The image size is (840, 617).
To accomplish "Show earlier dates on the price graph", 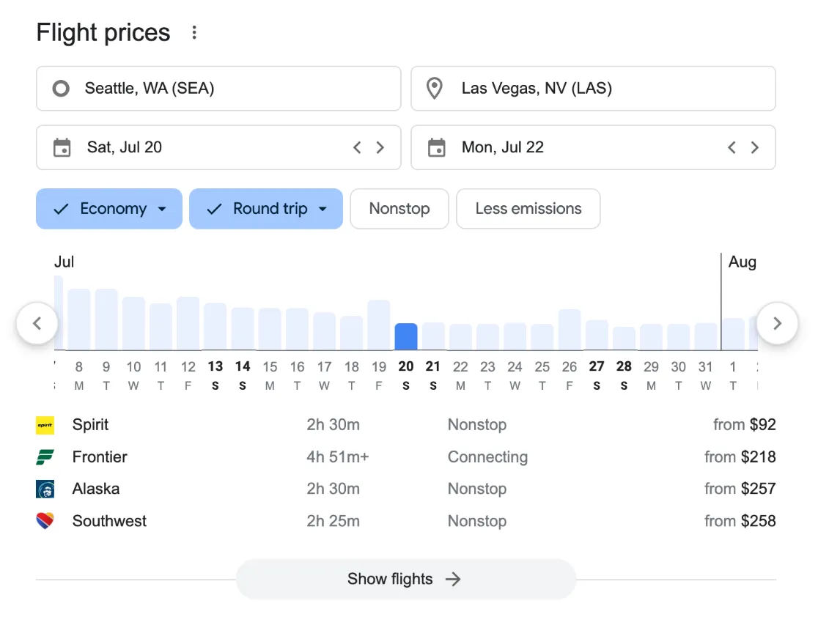I will [37, 323].
